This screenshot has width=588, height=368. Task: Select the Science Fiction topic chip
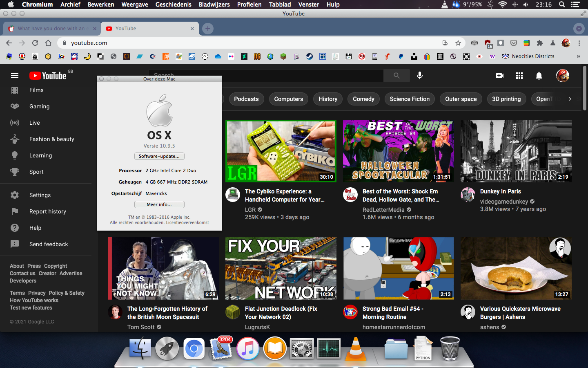[410, 99]
